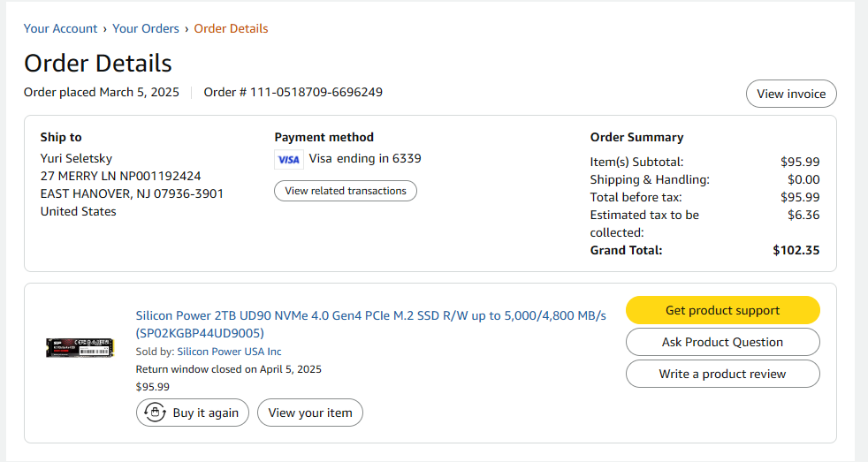Screen dimensions: 868x462
Task: Click the cart icon inside Buy it again
Action: tap(156, 413)
